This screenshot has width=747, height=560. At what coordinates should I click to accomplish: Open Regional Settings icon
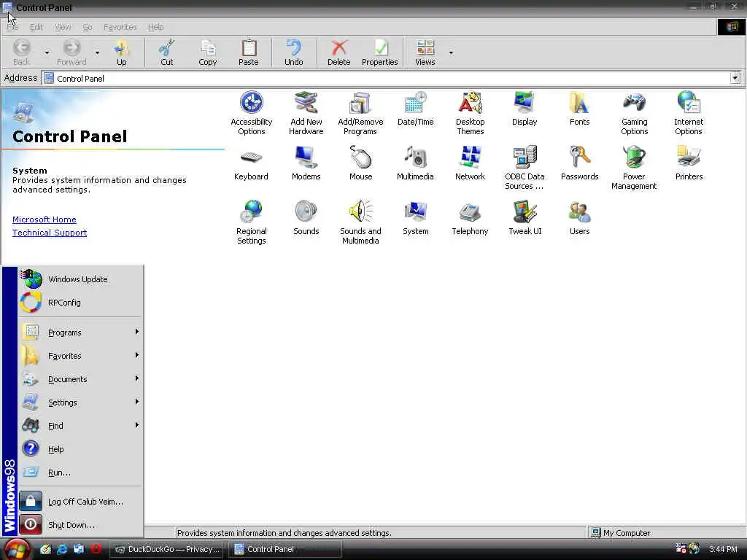coord(251,222)
